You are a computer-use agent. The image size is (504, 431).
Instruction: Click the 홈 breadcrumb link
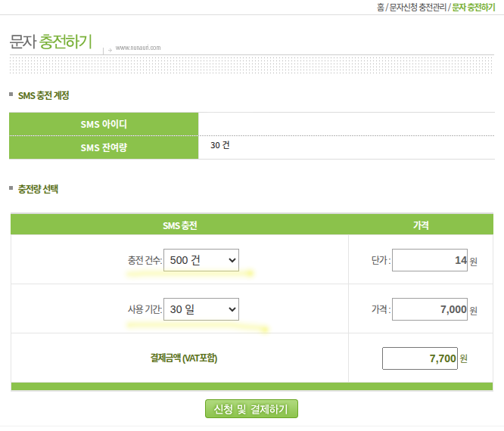(x=380, y=8)
